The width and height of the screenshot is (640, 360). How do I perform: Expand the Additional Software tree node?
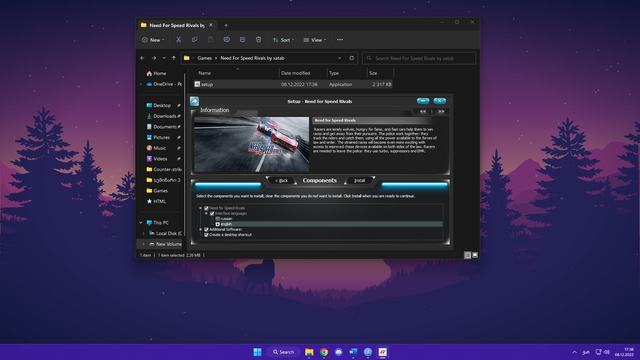[x=200, y=229]
